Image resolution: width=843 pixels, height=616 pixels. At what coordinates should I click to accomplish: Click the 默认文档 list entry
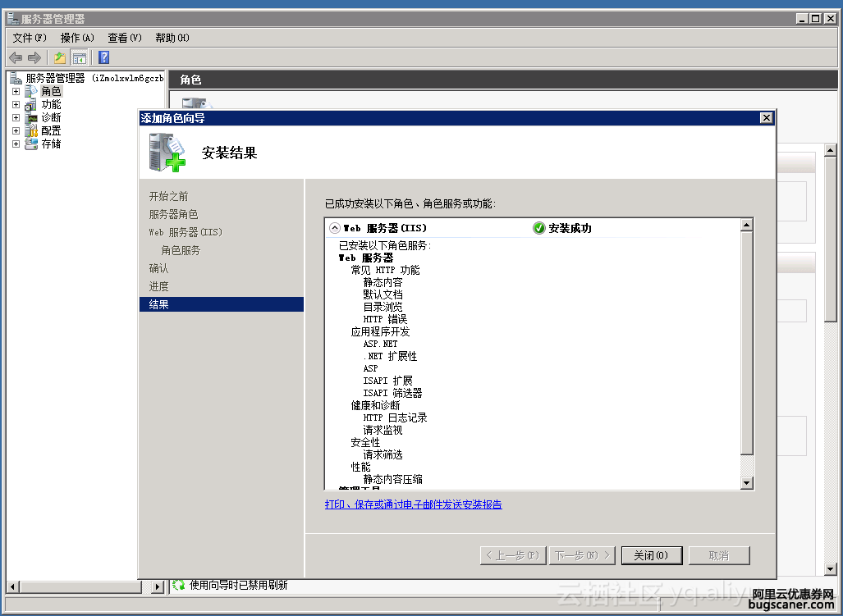(383, 294)
